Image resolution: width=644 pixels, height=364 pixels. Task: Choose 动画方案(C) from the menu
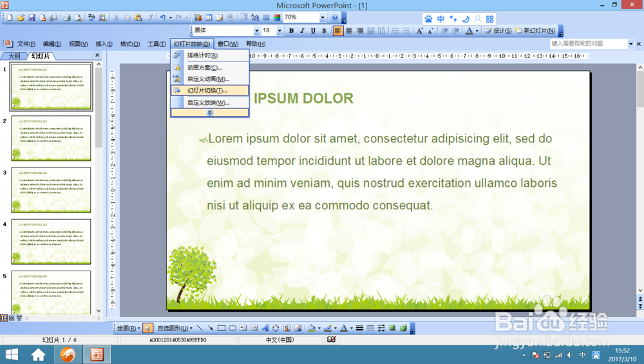209,68
